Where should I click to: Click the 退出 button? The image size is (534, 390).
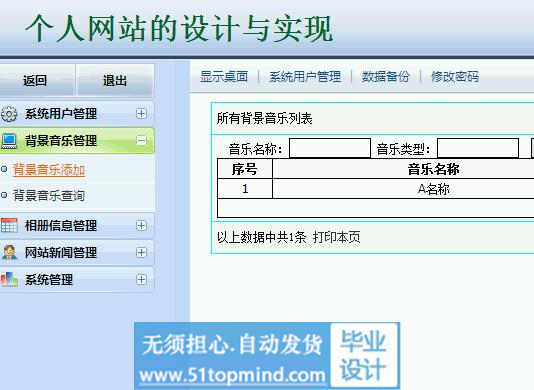115,80
